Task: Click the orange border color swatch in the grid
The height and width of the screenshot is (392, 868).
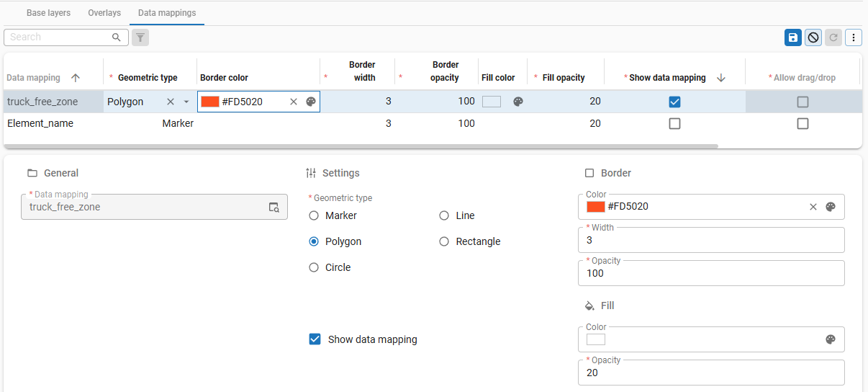Action: (x=210, y=102)
